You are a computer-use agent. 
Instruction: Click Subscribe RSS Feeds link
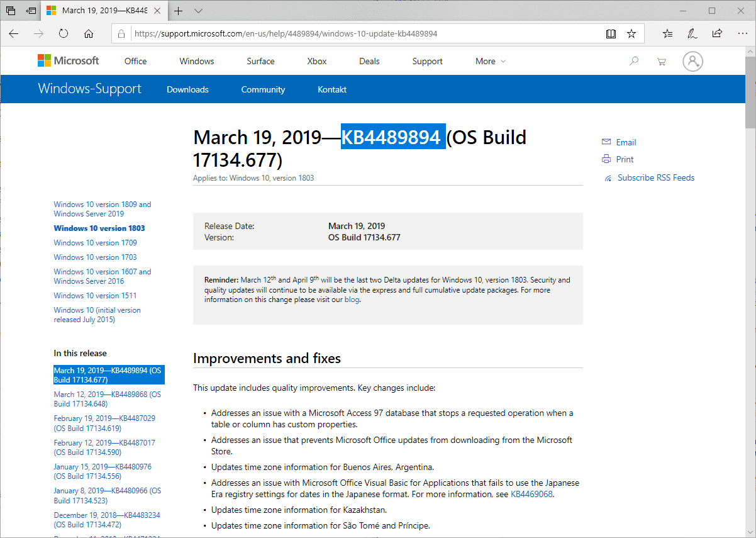[656, 177]
